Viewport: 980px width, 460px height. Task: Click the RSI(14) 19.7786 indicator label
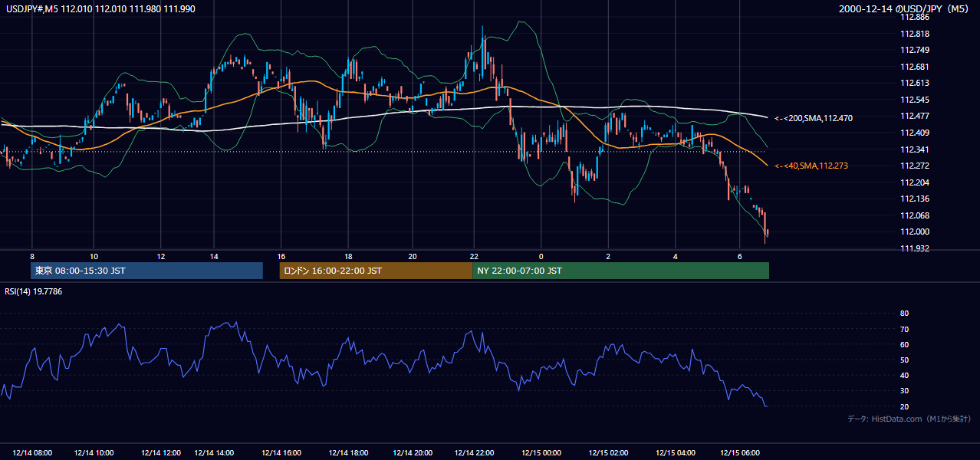(33, 291)
